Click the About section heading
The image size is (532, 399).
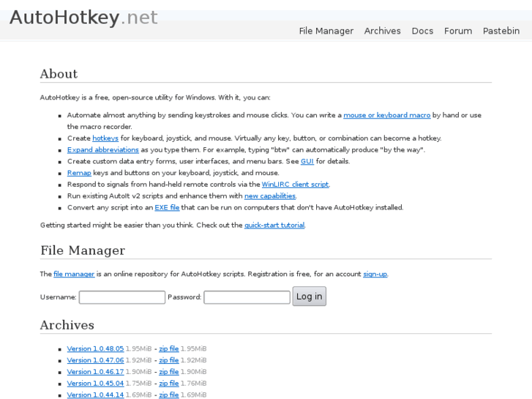click(x=59, y=74)
